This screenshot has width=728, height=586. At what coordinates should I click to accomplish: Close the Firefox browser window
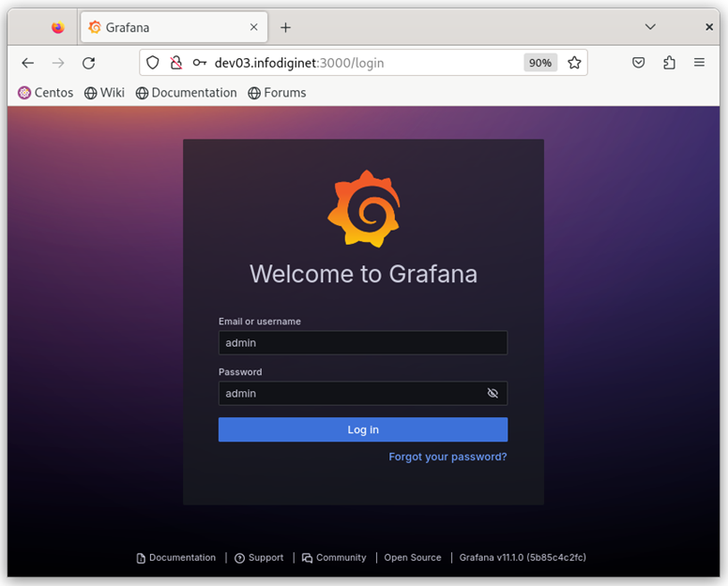709,27
